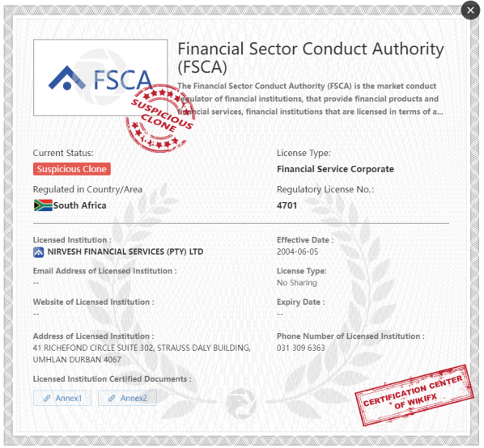Image resolution: width=484 pixels, height=448 pixels.
Task: Click the Annex1 link chain icon
Action: pyautogui.click(x=47, y=399)
